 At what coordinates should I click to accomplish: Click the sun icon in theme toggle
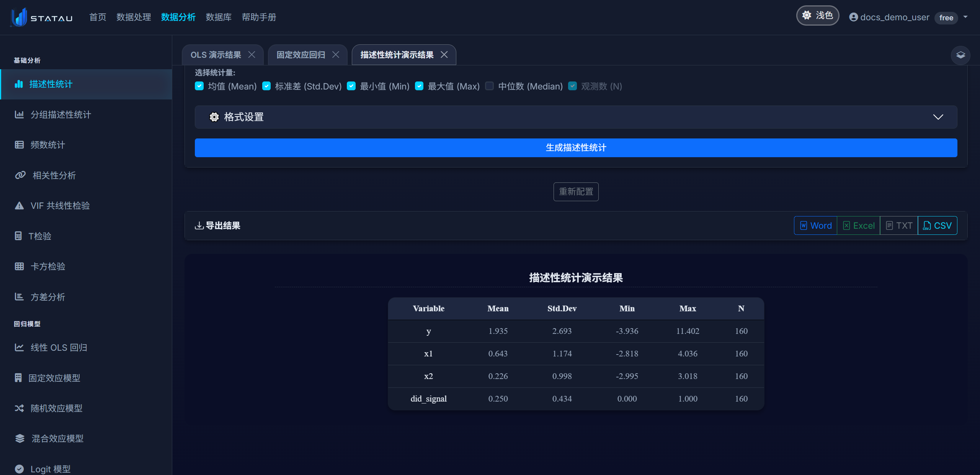[807, 15]
